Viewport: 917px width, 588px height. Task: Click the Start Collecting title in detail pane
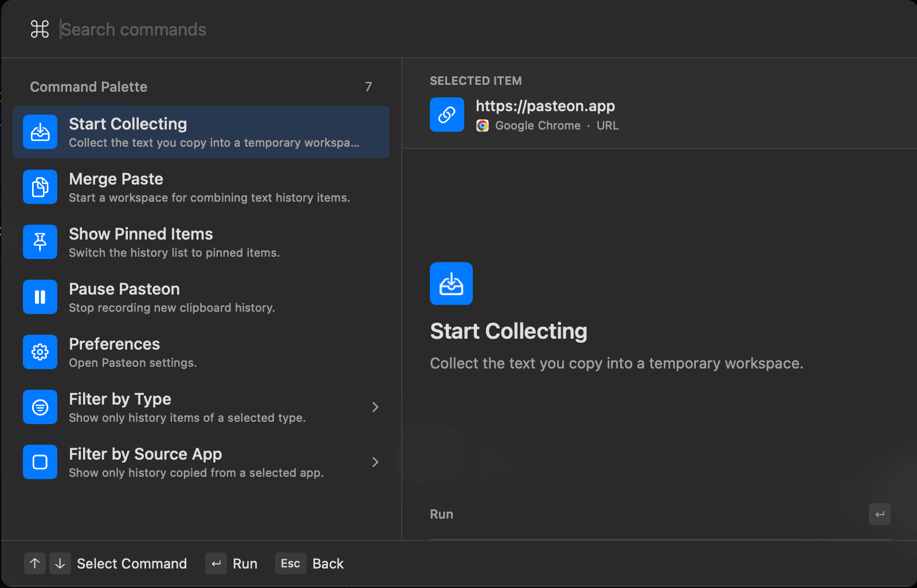[x=508, y=331]
